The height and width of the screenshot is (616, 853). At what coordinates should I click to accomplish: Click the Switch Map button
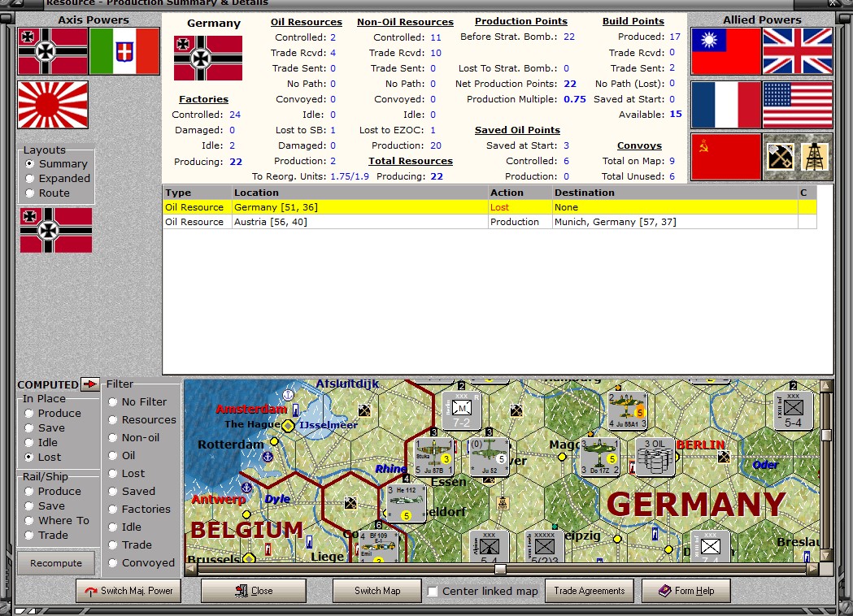[x=377, y=591]
